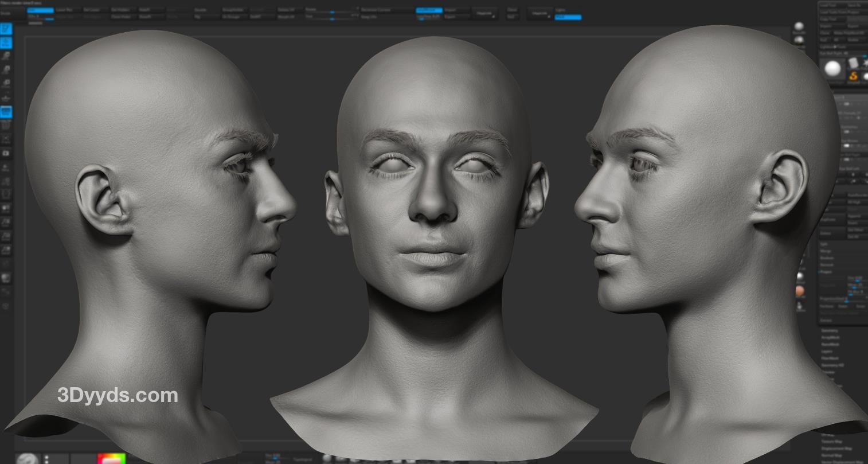Image resolution: width=868 pixels, height=464 pixels.
Task: Open the color picker swatch at bottom
Action: coord(111,458)
